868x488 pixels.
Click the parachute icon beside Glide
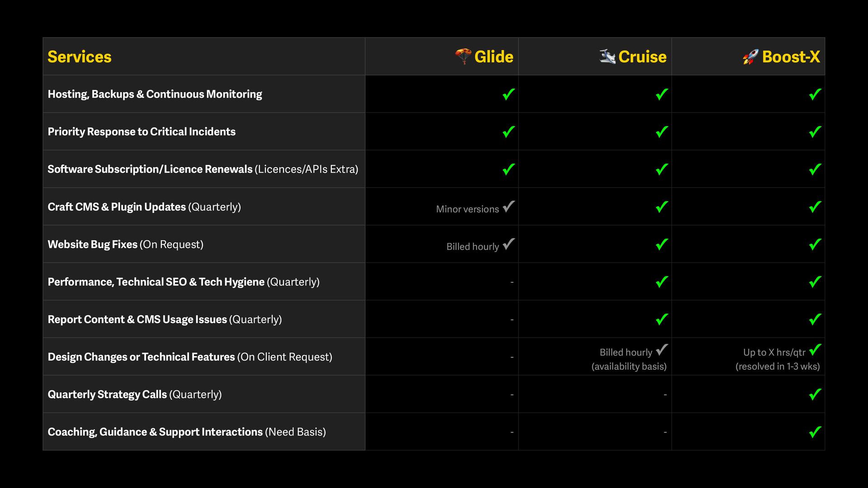(x=463, y=56)
